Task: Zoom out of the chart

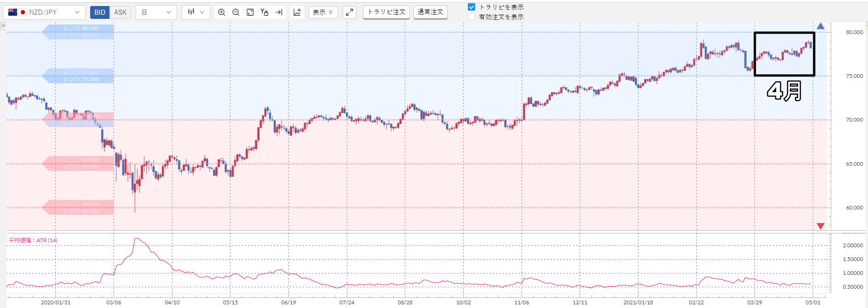Action: (x=236, y=12)
